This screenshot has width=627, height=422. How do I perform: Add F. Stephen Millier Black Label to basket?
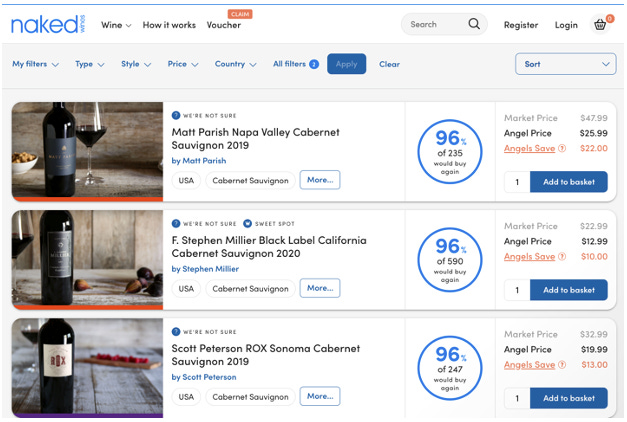click(569, 290)
